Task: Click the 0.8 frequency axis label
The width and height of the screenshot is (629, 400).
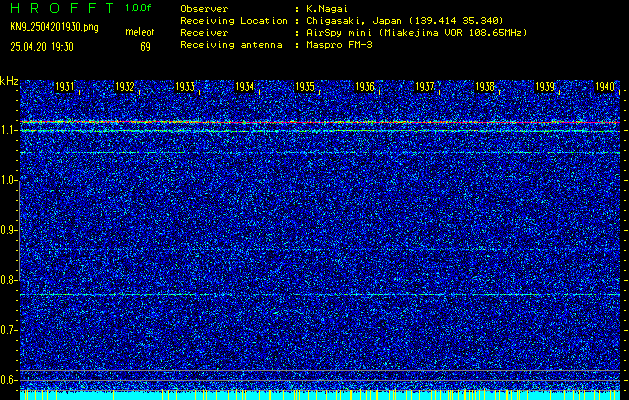Action: pos(8,280)
